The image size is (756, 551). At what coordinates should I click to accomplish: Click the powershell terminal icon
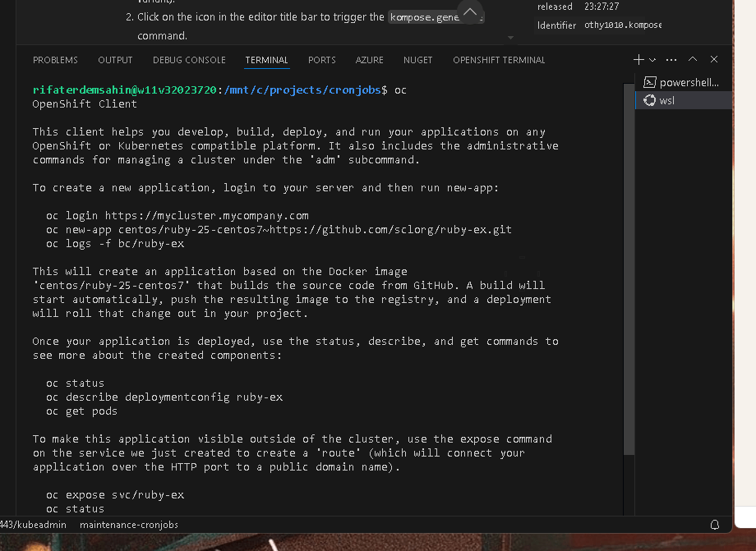tap(650, 83)
